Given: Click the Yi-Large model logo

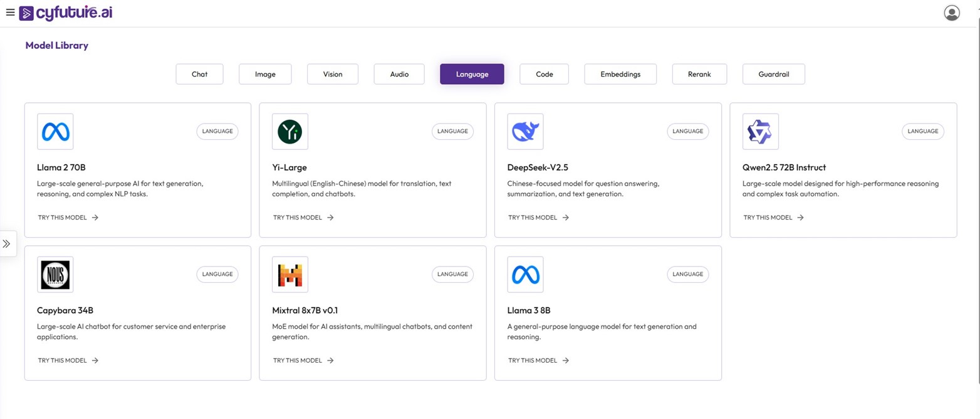Looking at the screenshot, I should pyautogui.click(x=290, y=132).
